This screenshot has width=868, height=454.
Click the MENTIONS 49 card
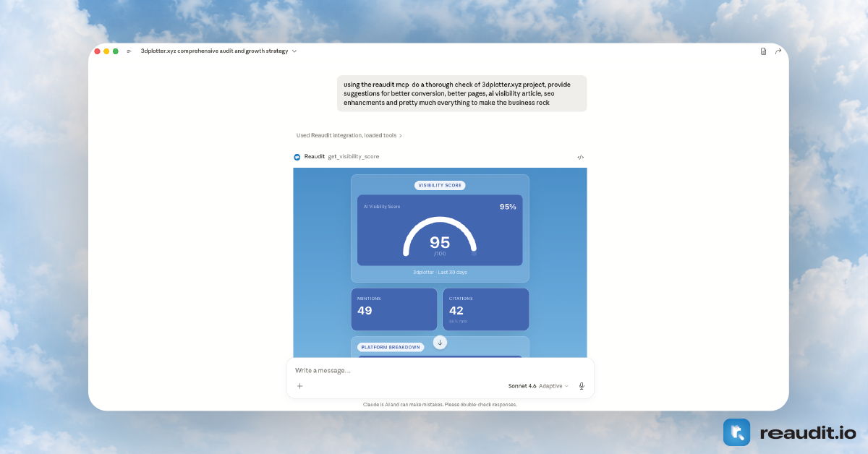[x=394, y=309]
